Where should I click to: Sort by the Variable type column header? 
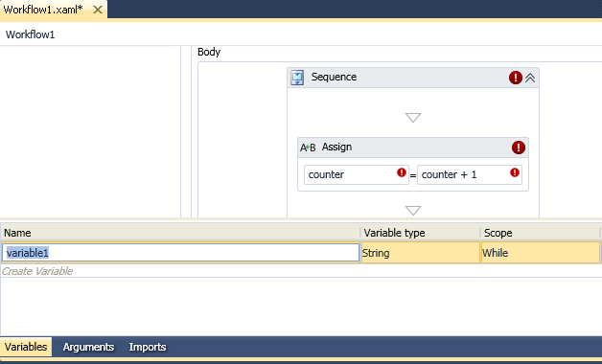421,233
